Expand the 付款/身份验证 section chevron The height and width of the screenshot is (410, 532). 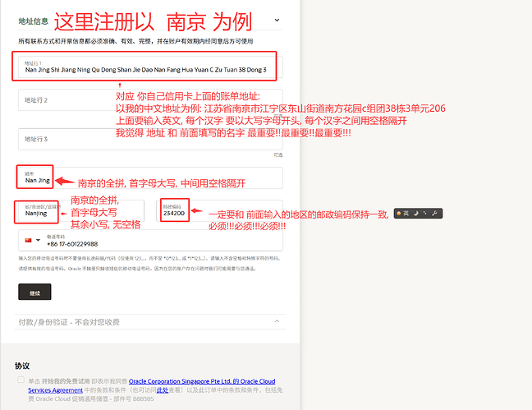point(277,321)
